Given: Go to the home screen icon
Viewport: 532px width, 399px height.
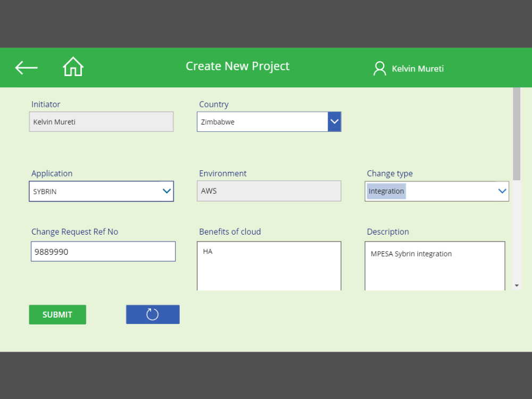Looking at the screenshot, I should click(73, 66).
